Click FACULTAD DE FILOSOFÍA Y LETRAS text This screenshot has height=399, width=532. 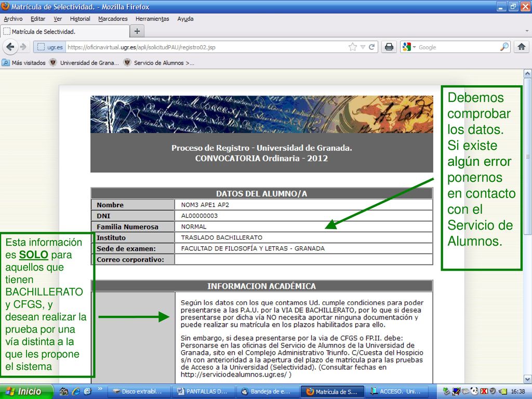pyautogui.click(x=234, y=248)
